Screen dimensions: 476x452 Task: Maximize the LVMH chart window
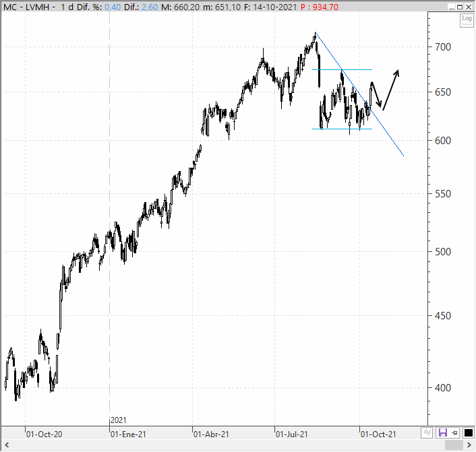[x=460, y=7]
